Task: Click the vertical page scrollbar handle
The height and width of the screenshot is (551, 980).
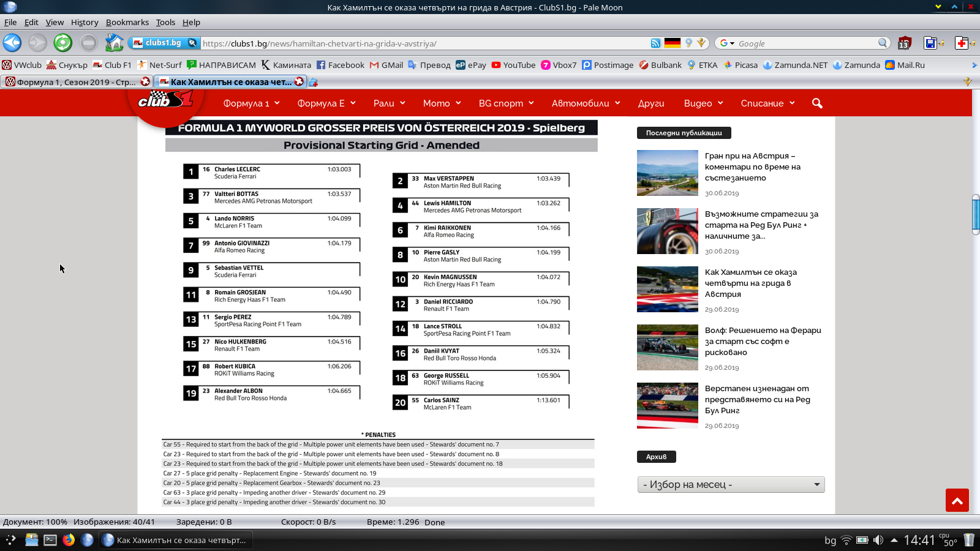Action: (975, 214)
